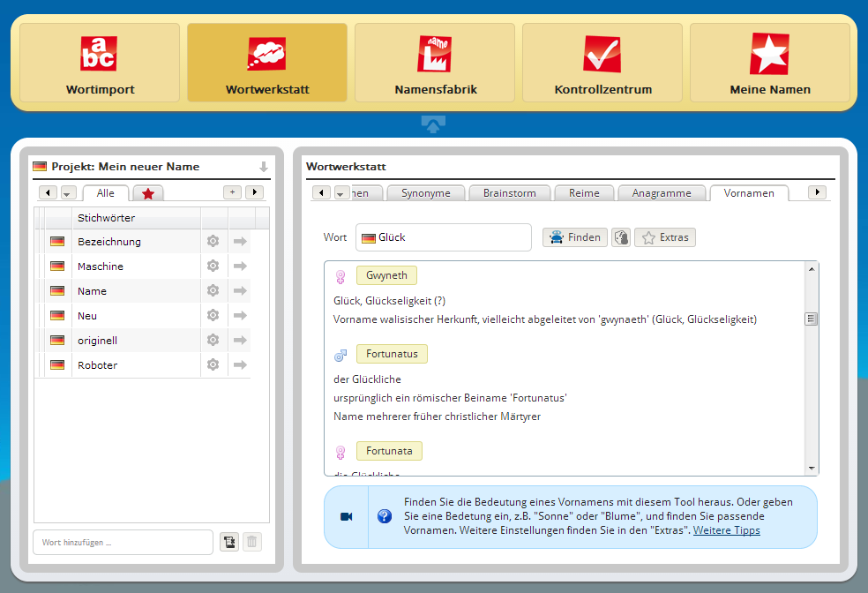Click male symbol next to Fortunatus
The image size is (868, 593).
(340, 355)
